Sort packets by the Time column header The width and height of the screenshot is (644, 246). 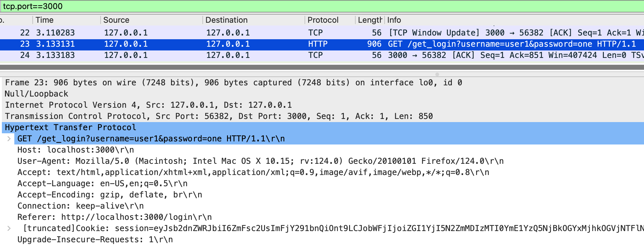(x=45, y=20)
